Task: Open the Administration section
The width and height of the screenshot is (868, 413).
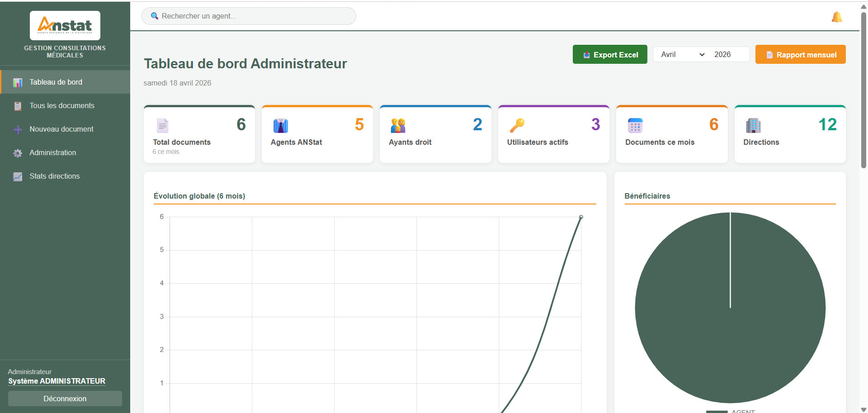Action: tap(53, 152)
